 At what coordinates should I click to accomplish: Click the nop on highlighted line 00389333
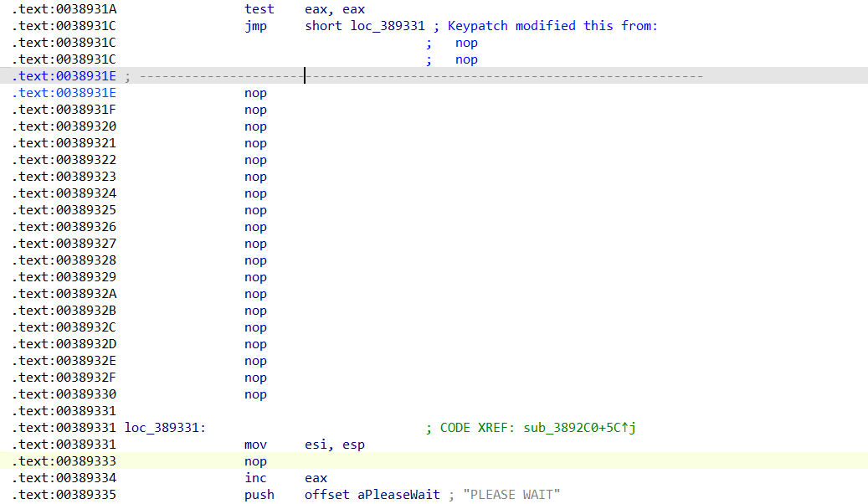255,461
